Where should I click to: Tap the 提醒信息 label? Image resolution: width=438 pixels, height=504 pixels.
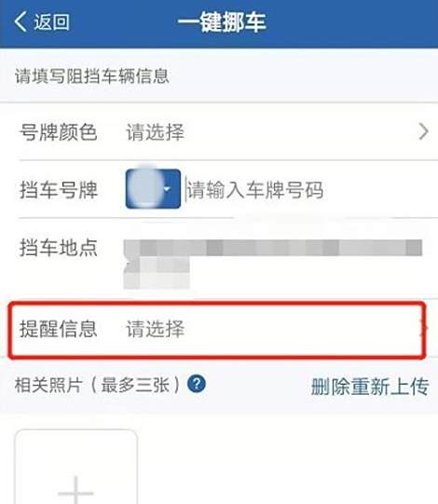pyautogui.click(x=58, y=329)
